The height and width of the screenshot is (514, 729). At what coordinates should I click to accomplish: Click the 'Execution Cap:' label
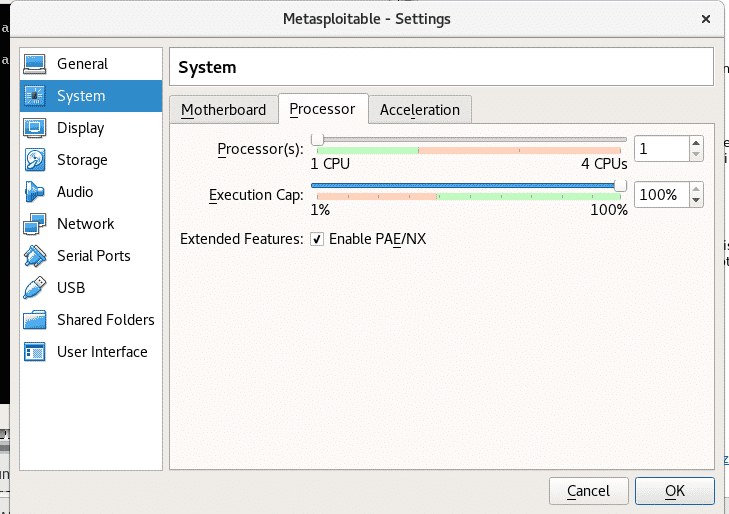pyautogui.click(x=256, y=195)
